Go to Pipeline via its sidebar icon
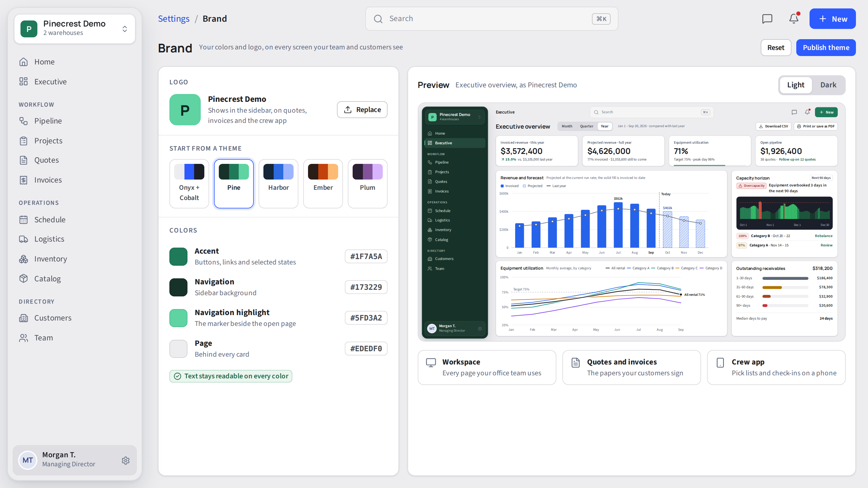The image size is (868, 488). pos(23,121)
